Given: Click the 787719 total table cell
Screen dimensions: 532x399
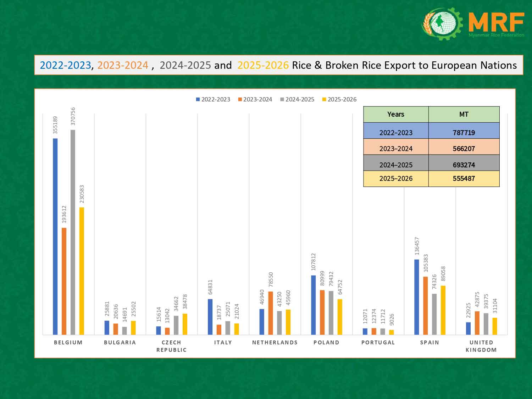Looking at the screenshot, I should pos(464,133).
